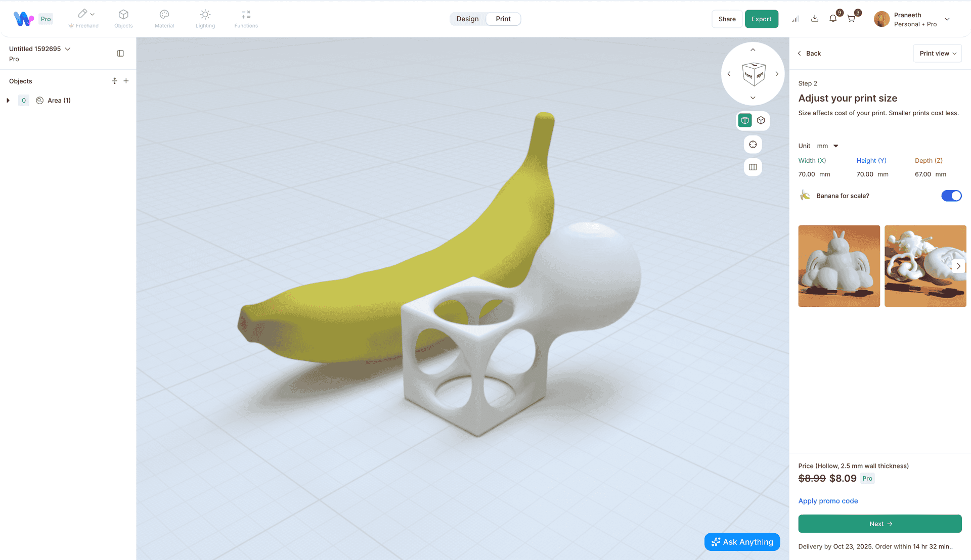This screenshot has width=971, height=560.
Task: Switch to the Design tab
Action: coord(467,19)
